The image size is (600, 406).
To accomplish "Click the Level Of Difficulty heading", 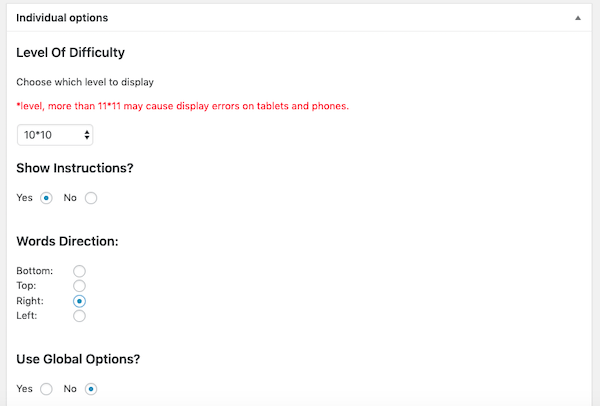I will pyautogui.click(x=71, y=52).
